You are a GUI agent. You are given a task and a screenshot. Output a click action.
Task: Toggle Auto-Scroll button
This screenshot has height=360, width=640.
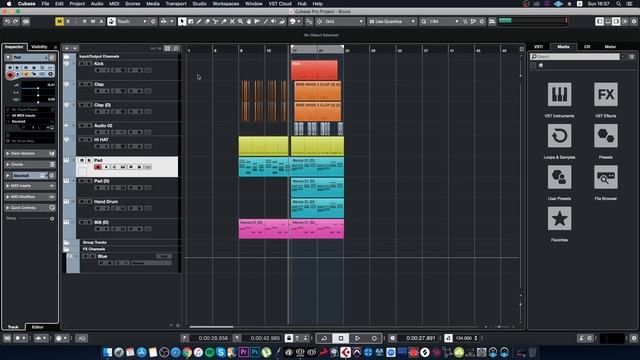coord(164,21)
